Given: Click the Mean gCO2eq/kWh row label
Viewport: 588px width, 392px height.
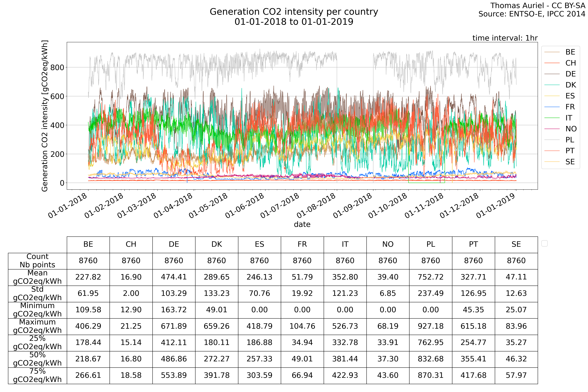Looking at the screenshot, I should point(37,277).
